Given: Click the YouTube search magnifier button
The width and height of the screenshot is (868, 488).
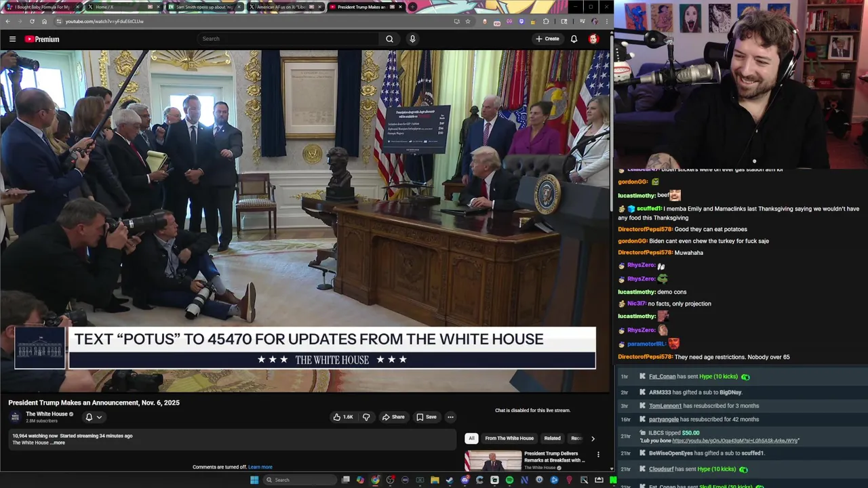Looking at the screenshot, I should [x=389, y=39].
